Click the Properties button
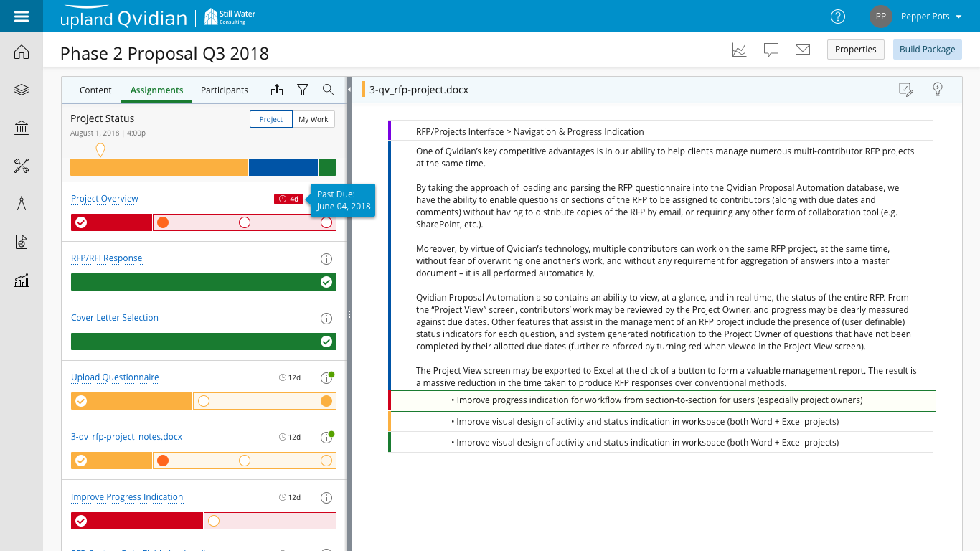980x551 pixels. pos(856,50)
